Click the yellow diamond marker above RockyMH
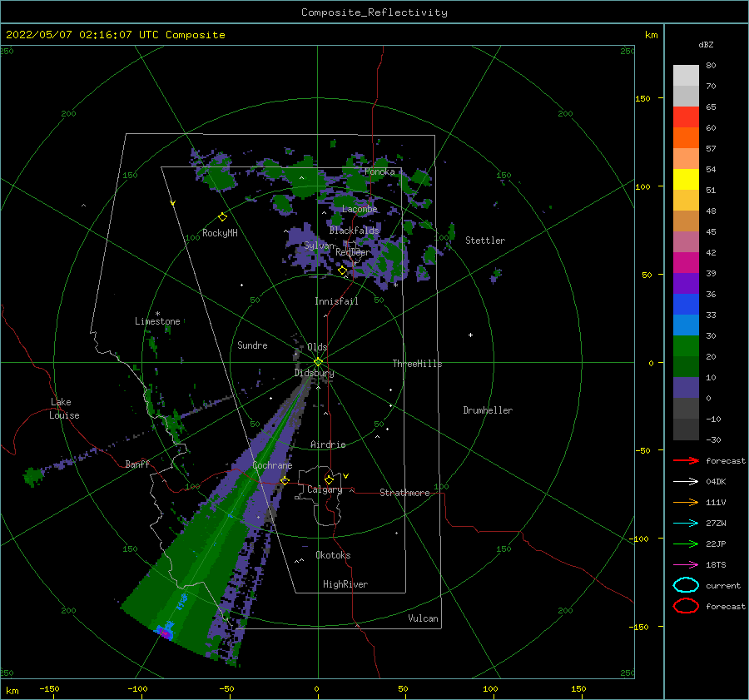Screen dimensions: 749x700 222,217
